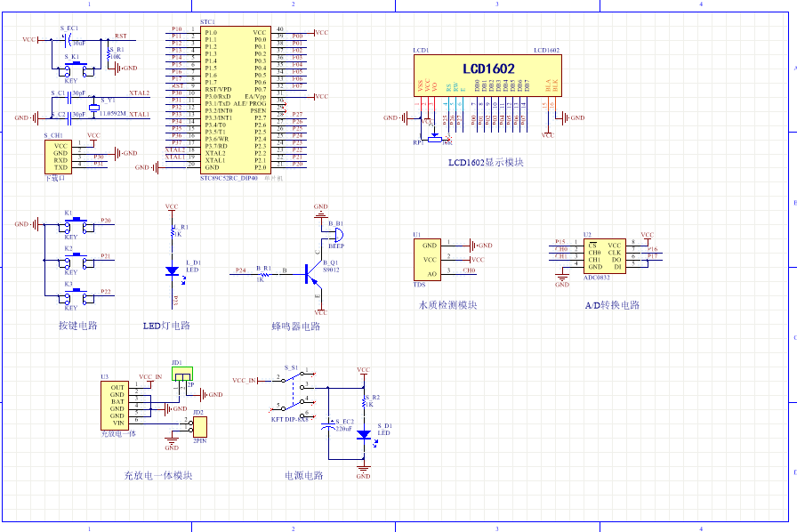797x532 pixels.
Task: Click the BEEP buzzer symbol B_B1
Action: [x=336, y=233]
